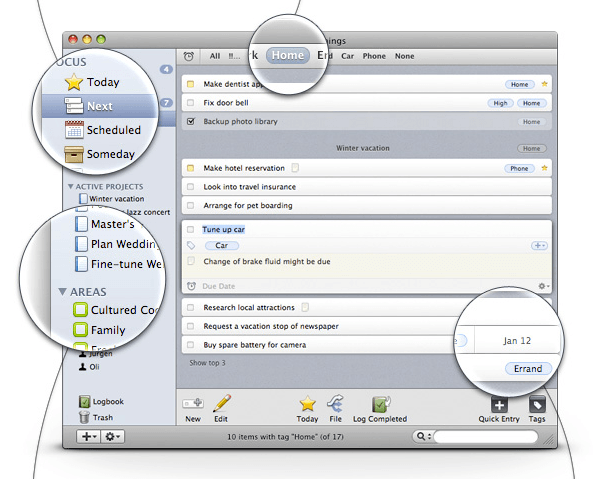Select Request a vacation stop of newspaper
This screenshot has height=479, width=596.
271,326
